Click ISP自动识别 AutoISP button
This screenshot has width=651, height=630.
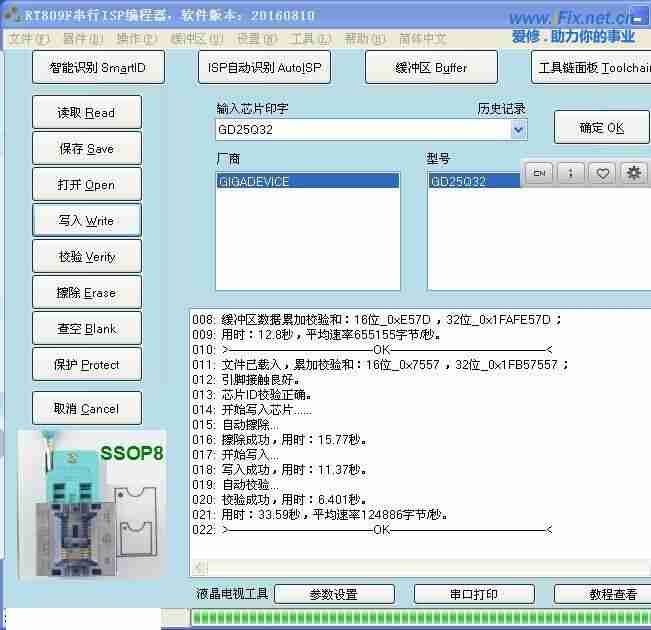click(264, 68)
